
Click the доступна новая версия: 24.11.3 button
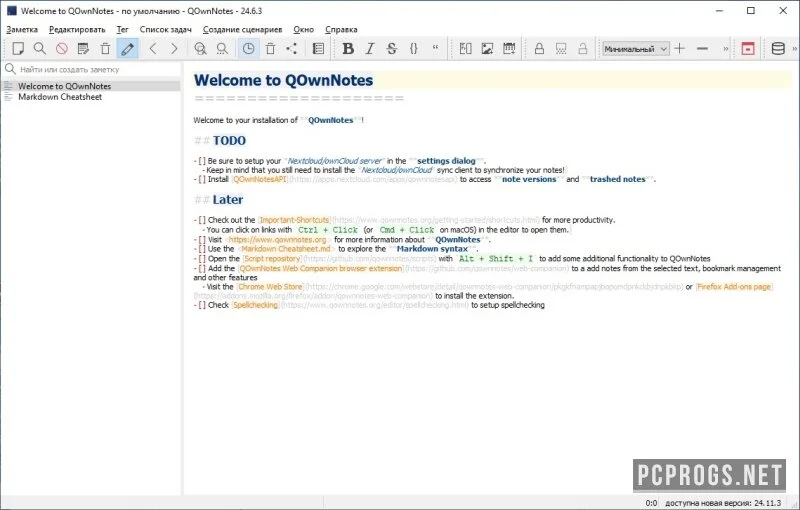[x=723, y=503]
